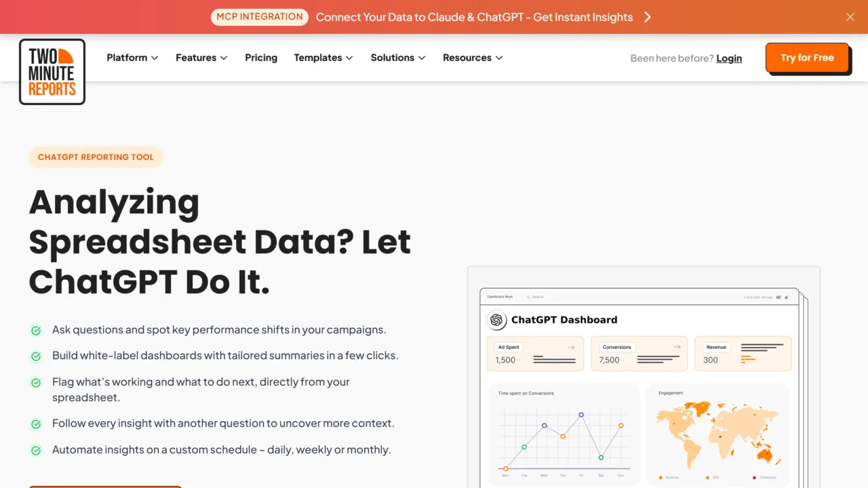Click the 'Analyzing Spreadsheet Data?' headline
This screenshot has width=868, height=488.
(220, 242)
